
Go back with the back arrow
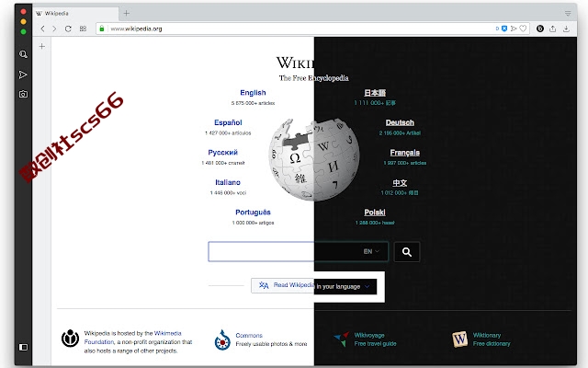point(42,29)
